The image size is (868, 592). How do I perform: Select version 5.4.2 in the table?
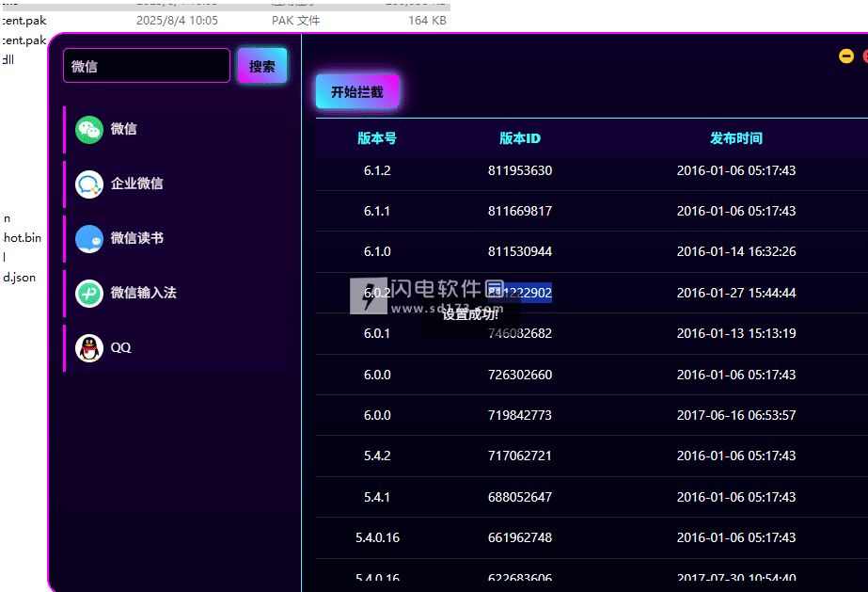click(377, 456)
